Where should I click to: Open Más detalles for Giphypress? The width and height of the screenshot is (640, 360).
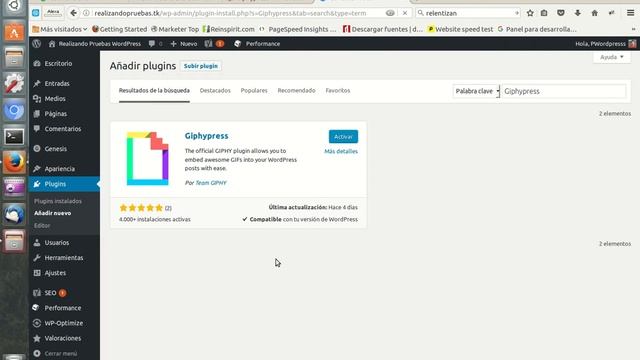(341, 151)
